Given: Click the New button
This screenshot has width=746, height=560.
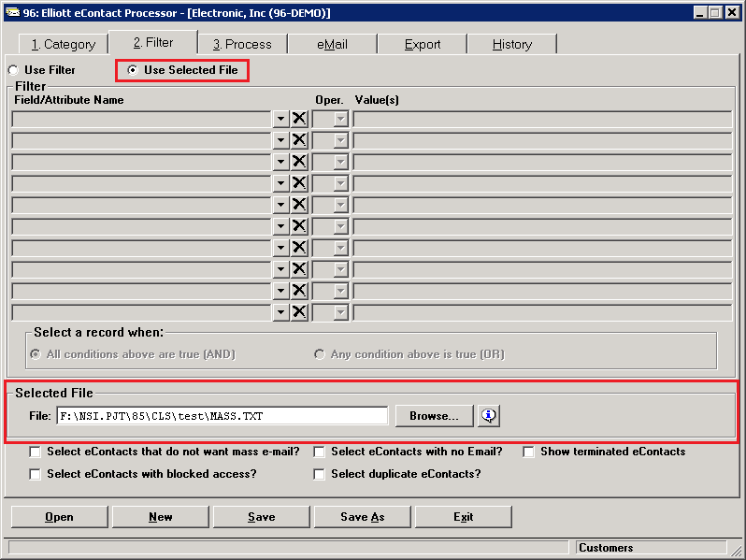Looking at the screenshot, I should tap(161, 517).
